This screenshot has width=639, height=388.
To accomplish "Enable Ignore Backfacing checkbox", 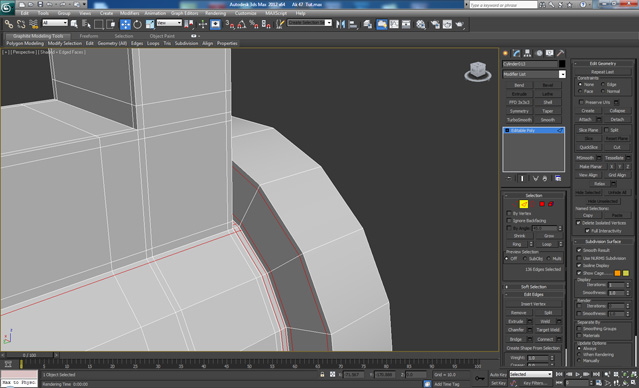I will tap(509, 220).
